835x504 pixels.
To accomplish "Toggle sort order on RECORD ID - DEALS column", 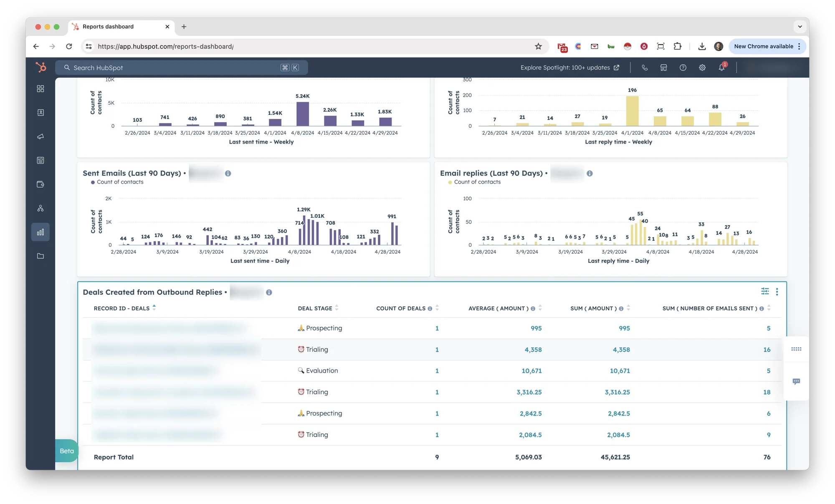I will 154,307.
